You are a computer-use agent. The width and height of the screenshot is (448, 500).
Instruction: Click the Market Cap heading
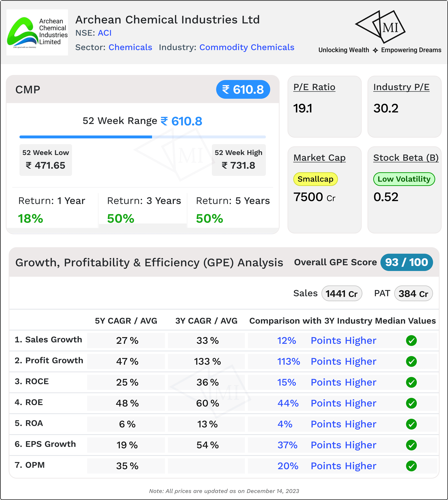click(x=319, y=158)
